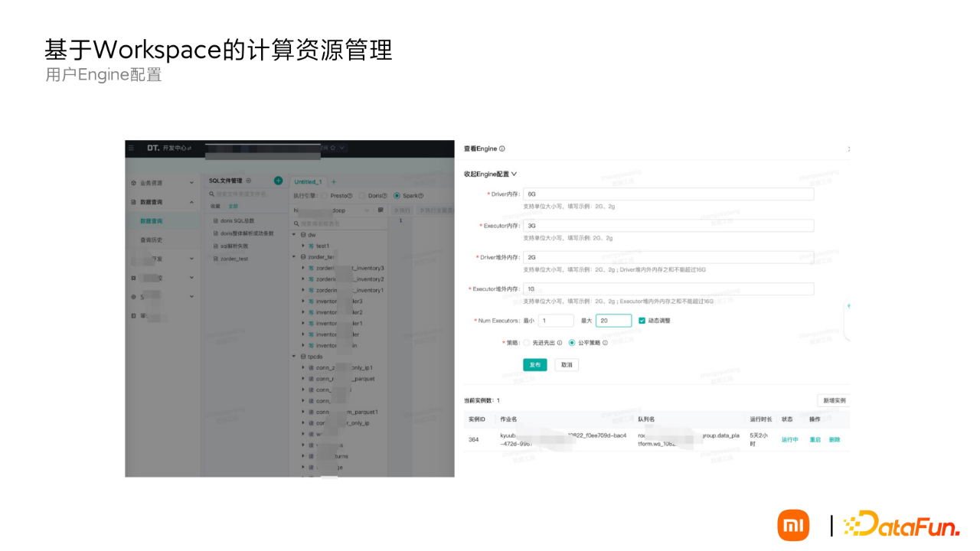Click the 最小 Num Executors field
Screen dimensions: 980x551
click(556, 321)
